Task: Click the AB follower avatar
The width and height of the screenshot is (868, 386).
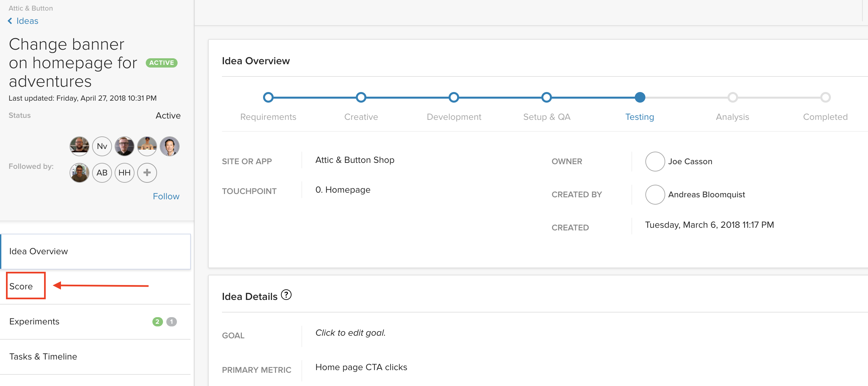Action: coord(102,173)
